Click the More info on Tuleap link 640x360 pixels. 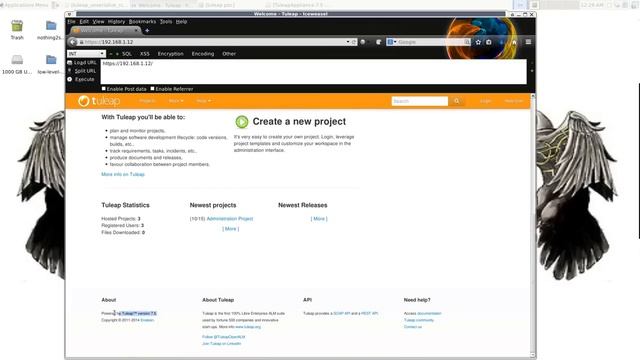point(123,174)
